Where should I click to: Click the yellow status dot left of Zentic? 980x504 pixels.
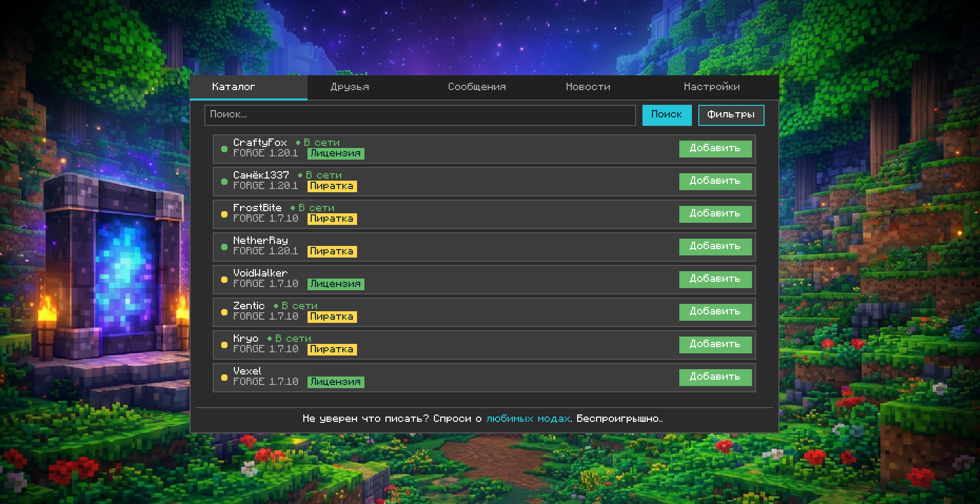(x=224, y=312)
